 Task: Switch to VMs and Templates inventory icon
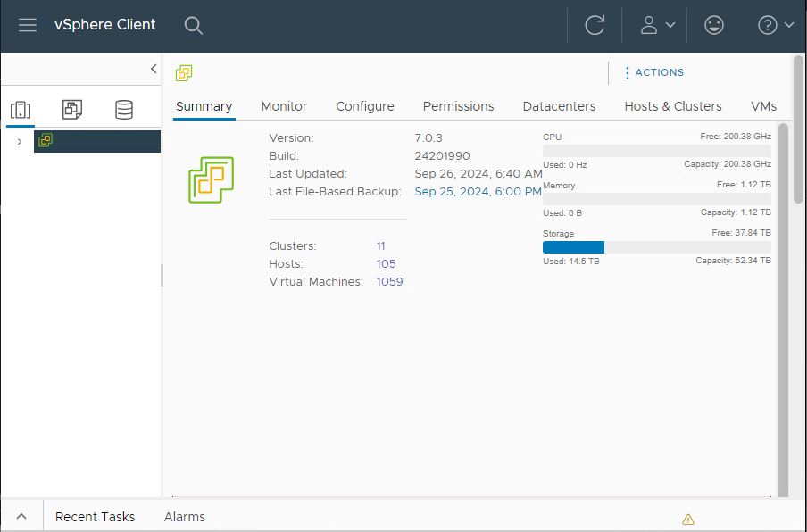click(x=72, y=110)
